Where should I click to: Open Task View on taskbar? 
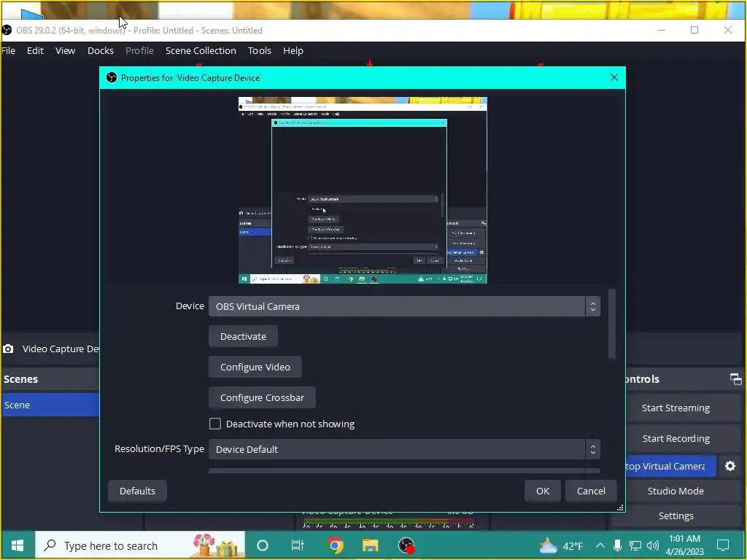tap(298, 545)
